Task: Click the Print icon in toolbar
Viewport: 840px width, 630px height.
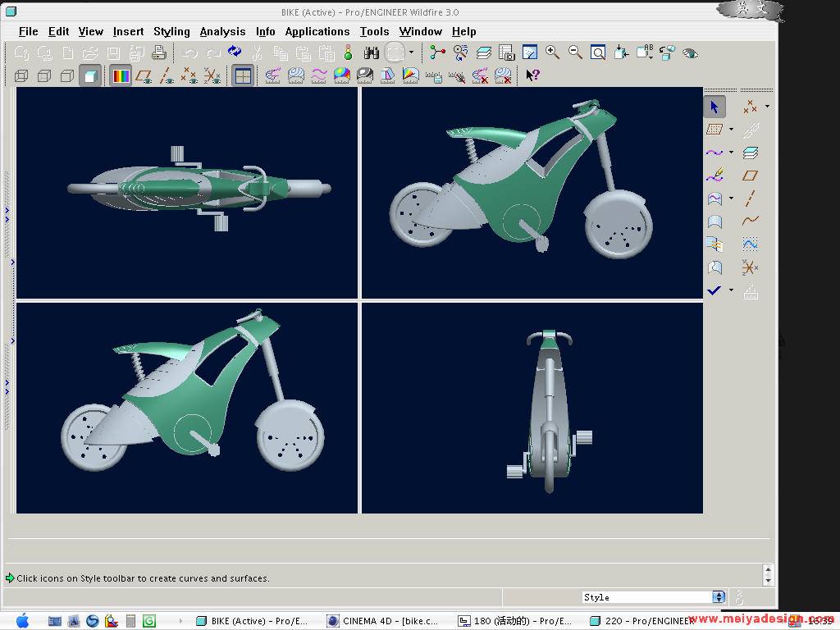Action: 159,52
